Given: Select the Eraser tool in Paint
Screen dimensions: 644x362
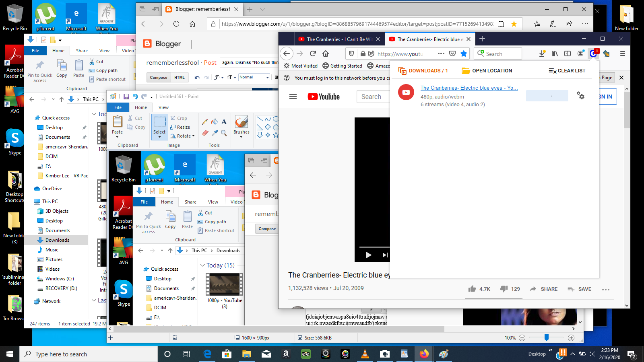Looking at the screenshot, I should point(205,133).
